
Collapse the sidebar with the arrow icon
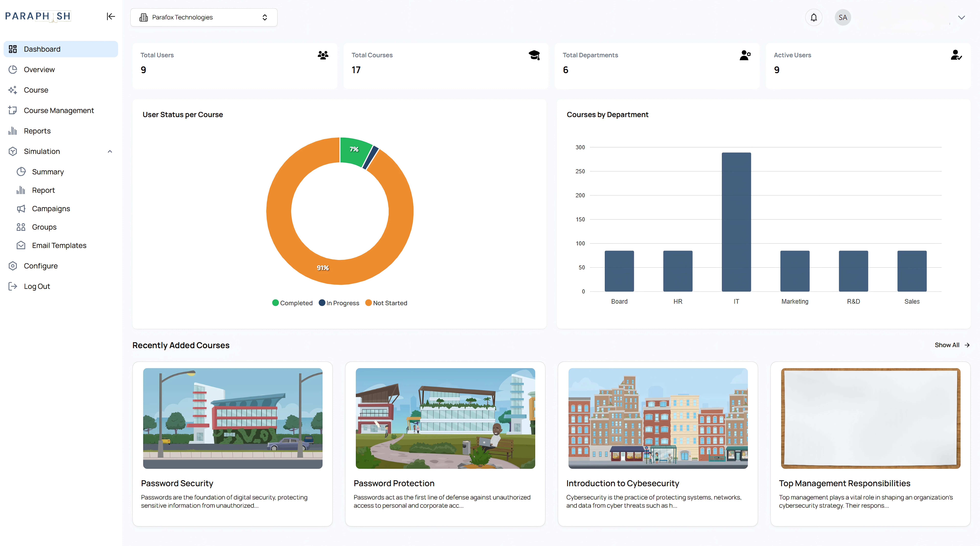click(111, 16)
